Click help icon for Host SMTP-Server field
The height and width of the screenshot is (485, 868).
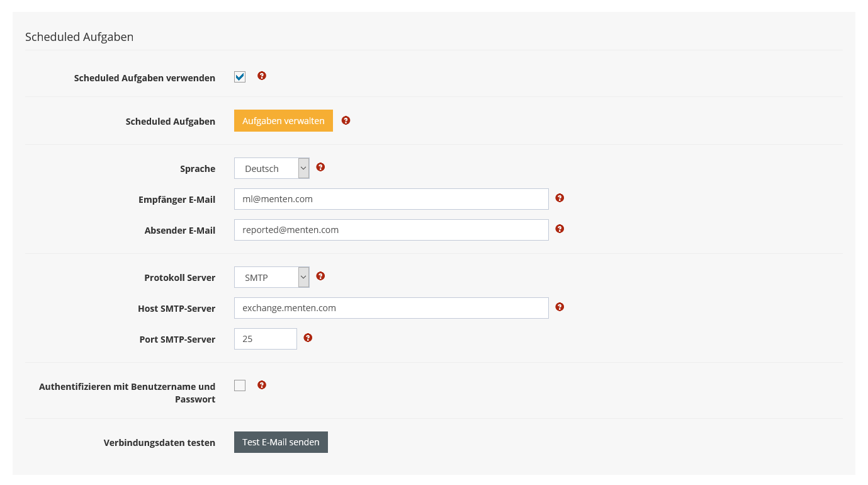[560, 307]
